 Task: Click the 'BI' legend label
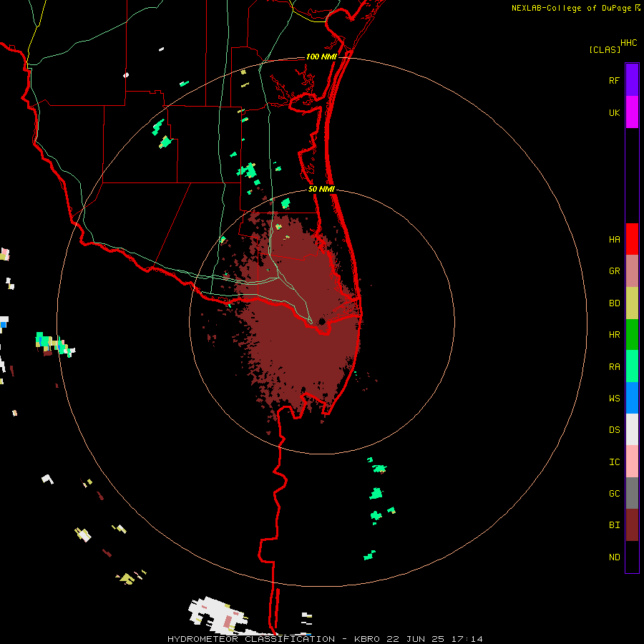615,525
